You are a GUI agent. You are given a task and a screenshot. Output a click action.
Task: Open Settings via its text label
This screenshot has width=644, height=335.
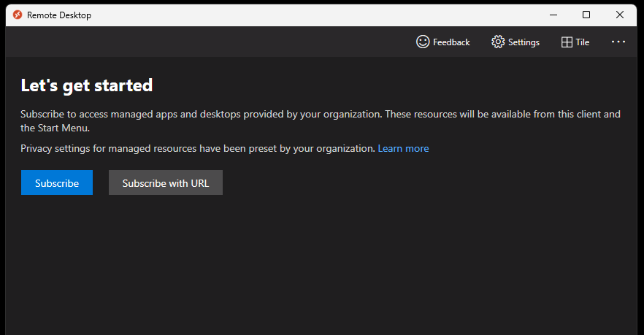pos(524,42)
